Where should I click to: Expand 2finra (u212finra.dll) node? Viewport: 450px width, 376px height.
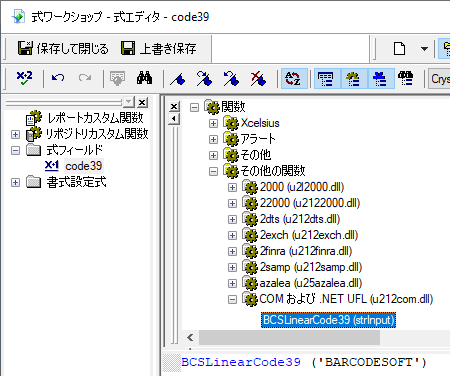(232, 251)
